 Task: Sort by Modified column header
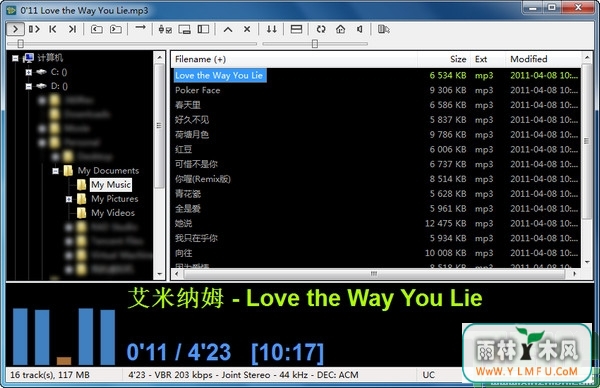[543, 59]
